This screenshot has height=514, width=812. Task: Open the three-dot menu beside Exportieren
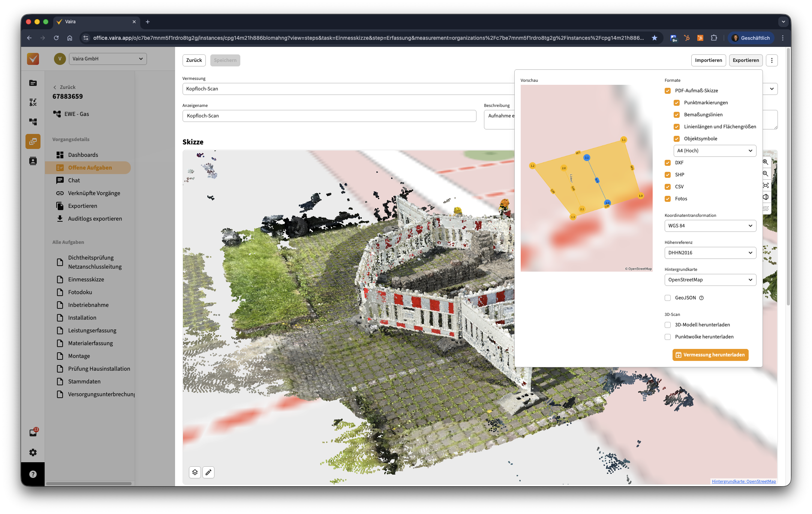tap(772, 60)
